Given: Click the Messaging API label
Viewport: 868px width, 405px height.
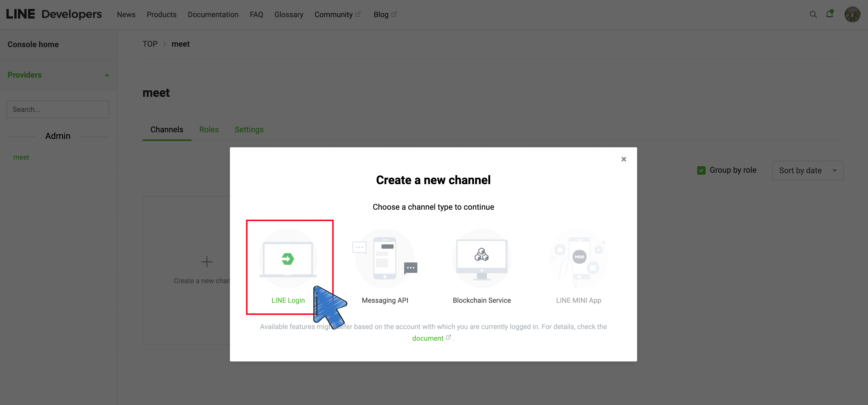Looking at the screenshot, I should (x=385, y=300).
